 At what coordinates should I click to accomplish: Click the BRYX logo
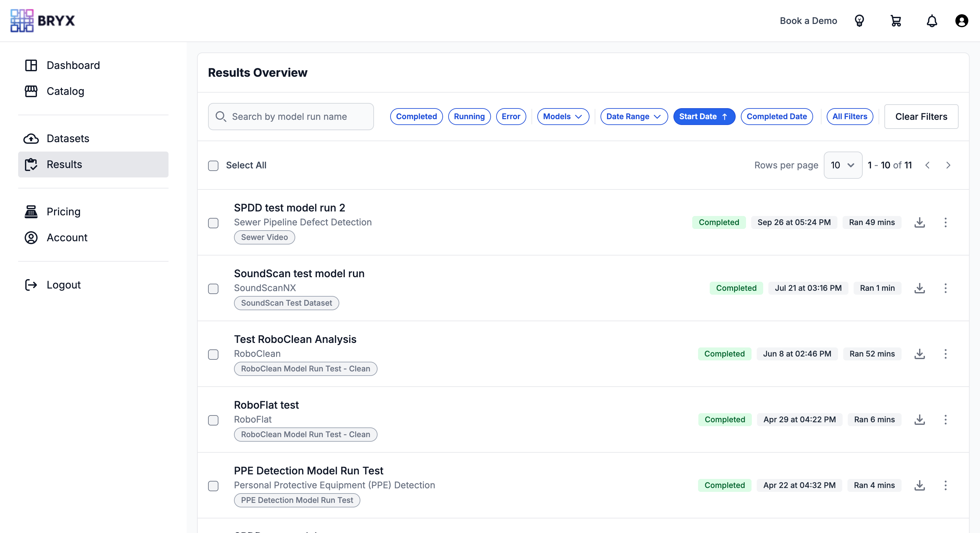42,20
